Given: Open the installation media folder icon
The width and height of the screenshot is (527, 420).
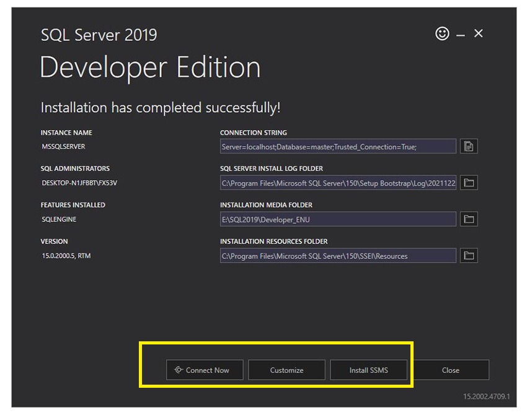Looking at the screenshot, I should tap(469, 219).
